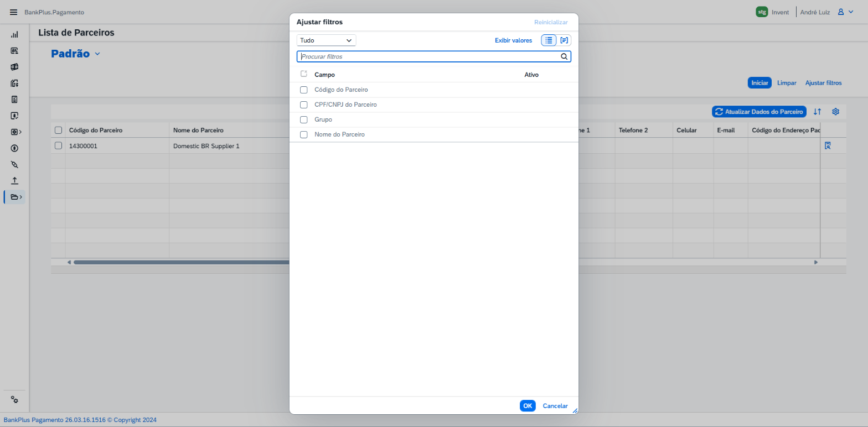Expand the Padrão variant dropdown

pos(97,54)
